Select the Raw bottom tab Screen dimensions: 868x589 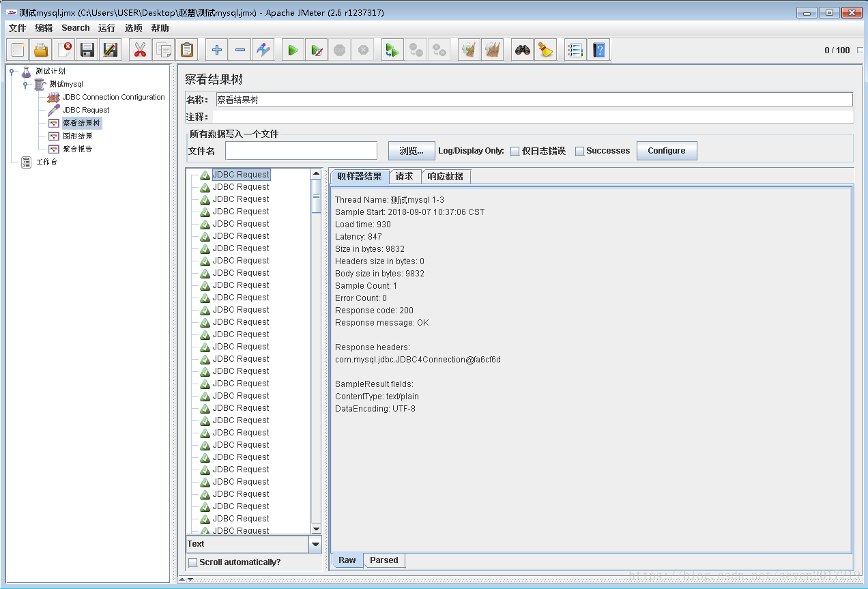pyautogui.click(x=347, y=560)
